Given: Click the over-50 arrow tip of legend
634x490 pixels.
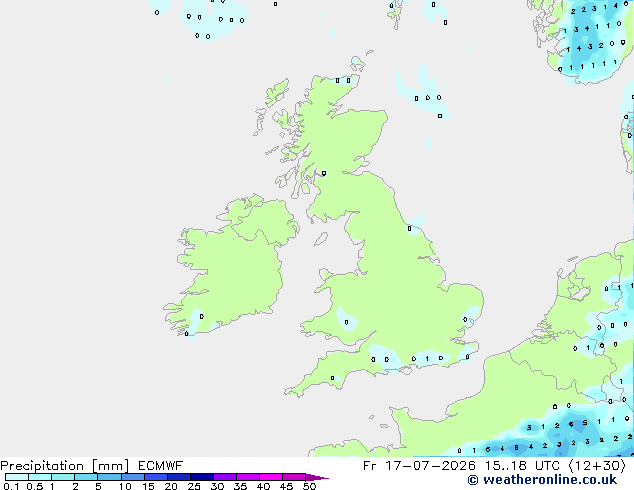Looking at the screenshot, I should tap(317, 477).
